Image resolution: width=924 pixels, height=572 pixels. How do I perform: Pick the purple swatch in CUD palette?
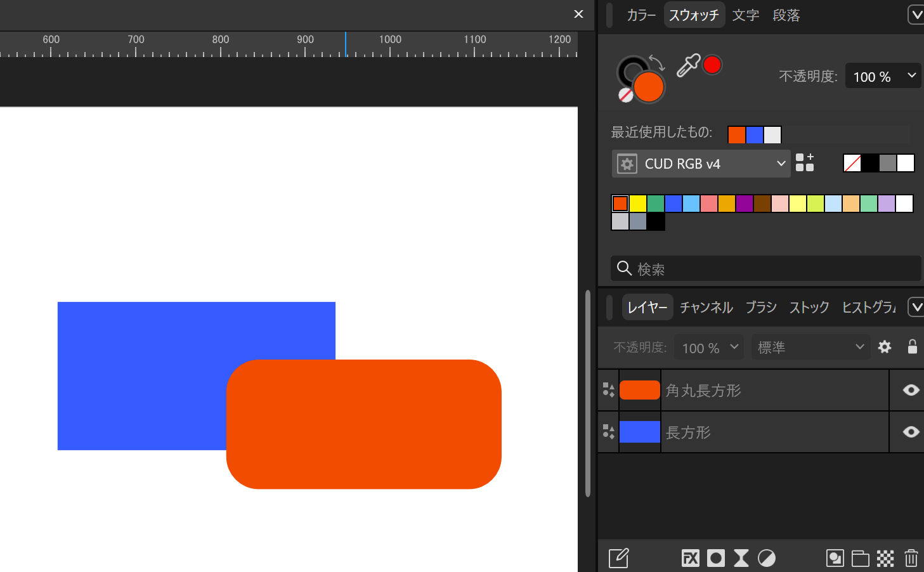coord(745,204)
